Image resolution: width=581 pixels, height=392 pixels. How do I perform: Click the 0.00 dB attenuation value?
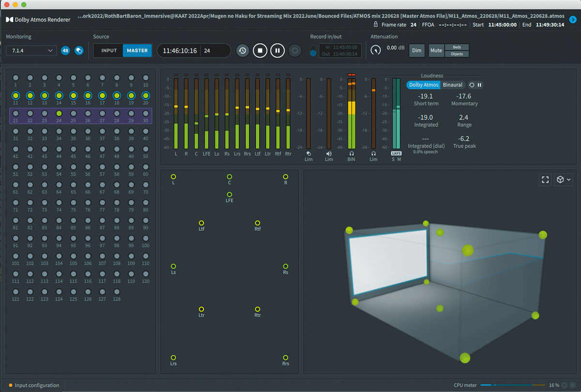click(x=396, y=48)
